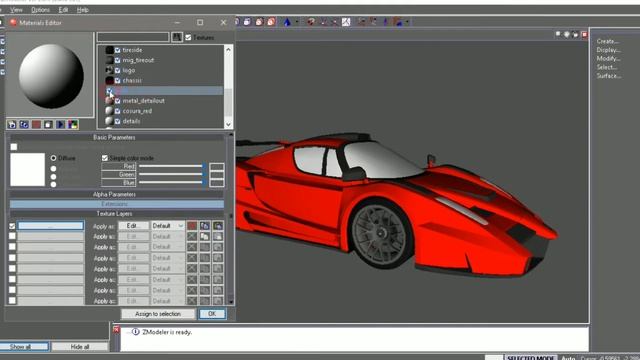This screenshot has height=360, width=640.
Task: Enable the second texture layer checkbox
Action: coord(12,236)
